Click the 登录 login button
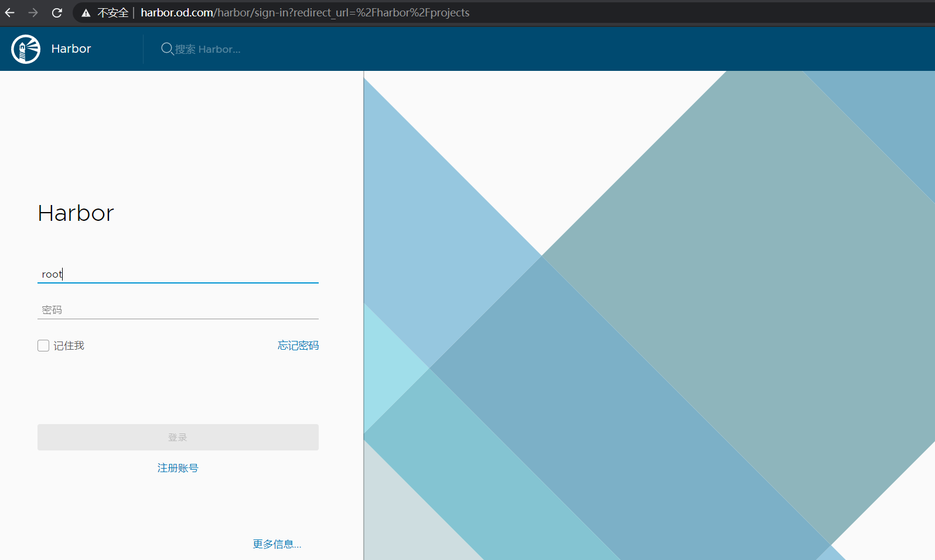The width and height of the screenshot is (935, 560). [x=178, y=437]
